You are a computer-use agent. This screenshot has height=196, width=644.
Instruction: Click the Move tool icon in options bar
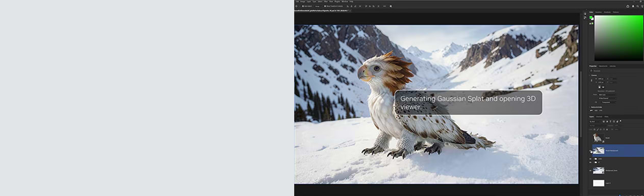click(x=296, y=6)
